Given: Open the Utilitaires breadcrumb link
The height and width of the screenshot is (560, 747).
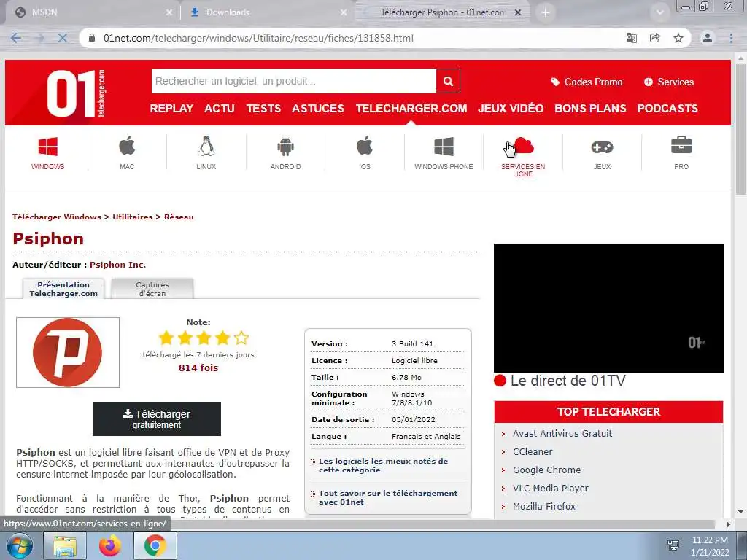Looking at the screenshot, I should point(133,217).
